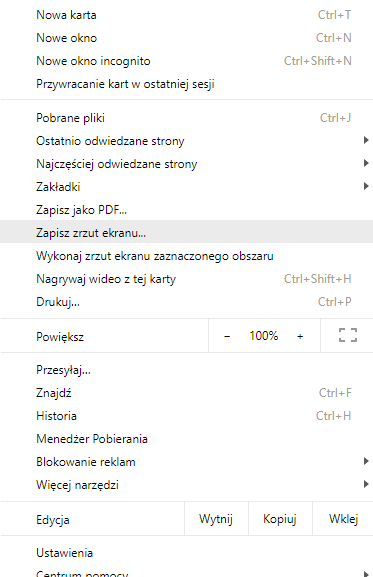Open Ustawienia
The width and height of the screenshot is (373, 577).
click(186, 553)
